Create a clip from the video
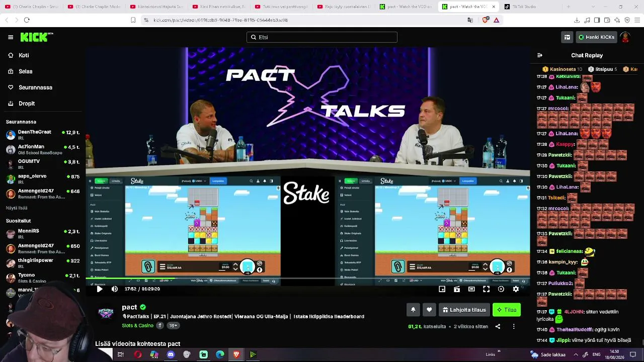Viewport: 644px width, 362px height. pos(457,289)
